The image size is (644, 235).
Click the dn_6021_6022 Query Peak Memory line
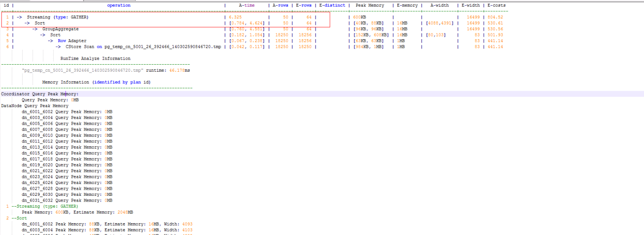click(x=67, y=171)
